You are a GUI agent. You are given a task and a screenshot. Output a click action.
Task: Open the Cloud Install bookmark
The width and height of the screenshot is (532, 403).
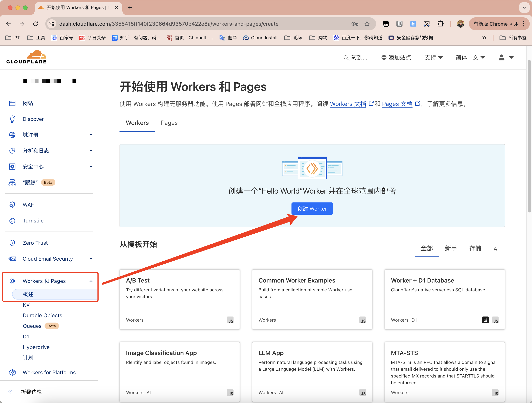click(260, 38)
